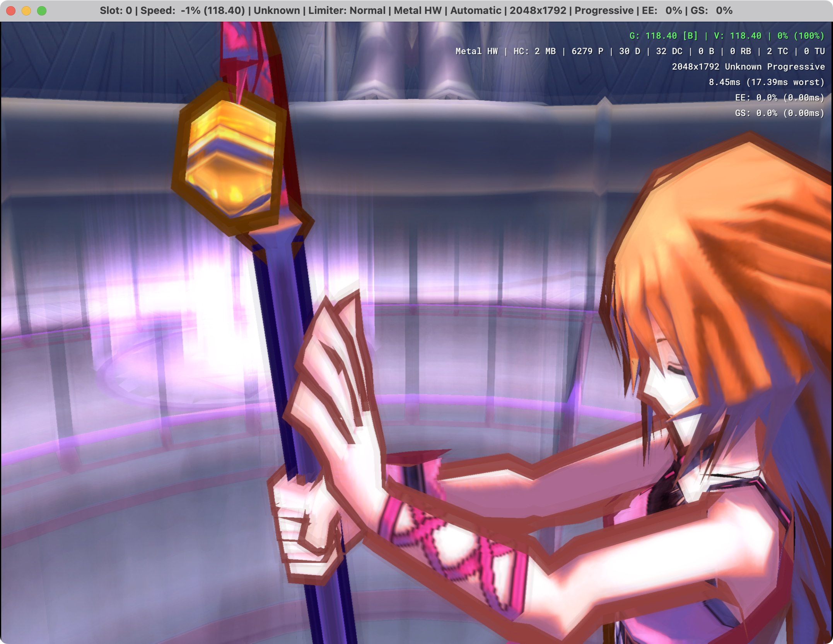
Task: Click the 2048x1792 Unknown Progressive overlay text
Action: click(x=748, y=67)
